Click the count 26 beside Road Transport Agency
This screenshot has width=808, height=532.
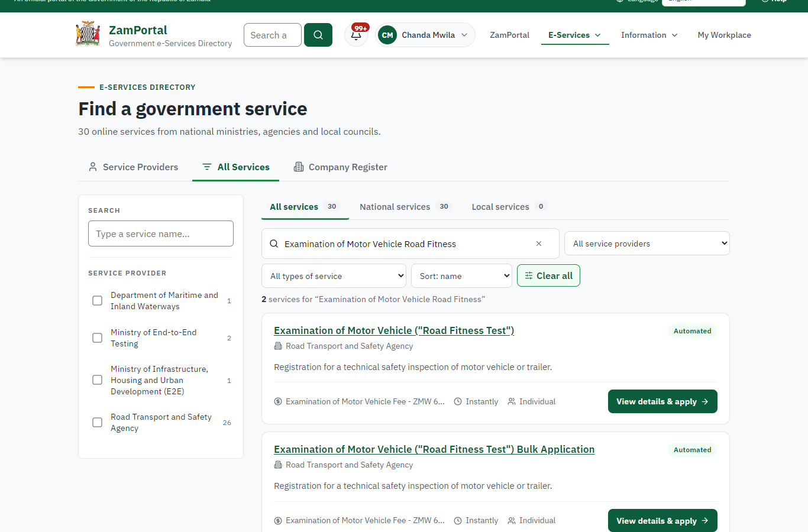[227, 423]
